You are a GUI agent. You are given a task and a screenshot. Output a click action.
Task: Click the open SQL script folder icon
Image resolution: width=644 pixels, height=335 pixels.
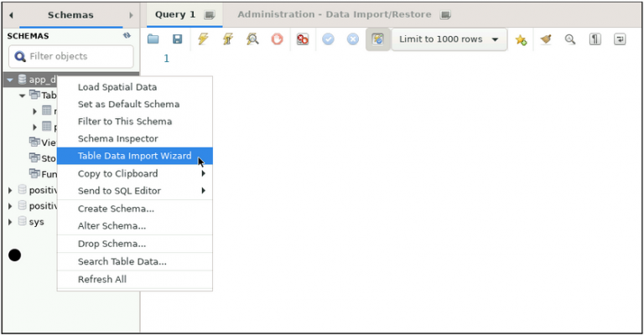point(153,39)
